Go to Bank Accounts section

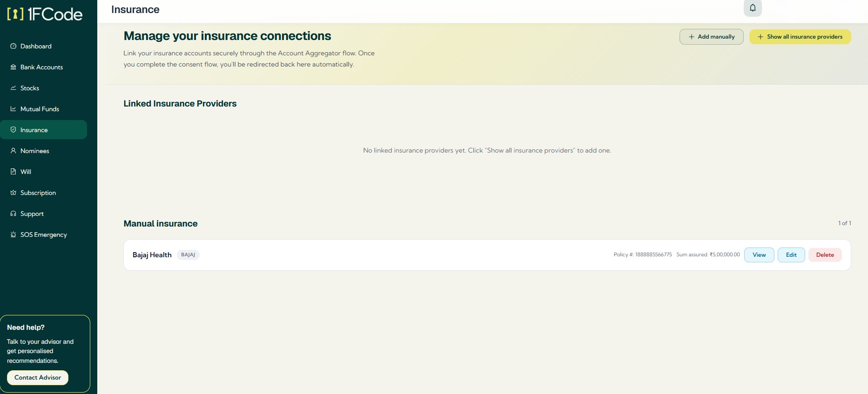pyautogui.click(x=44, y=67)
